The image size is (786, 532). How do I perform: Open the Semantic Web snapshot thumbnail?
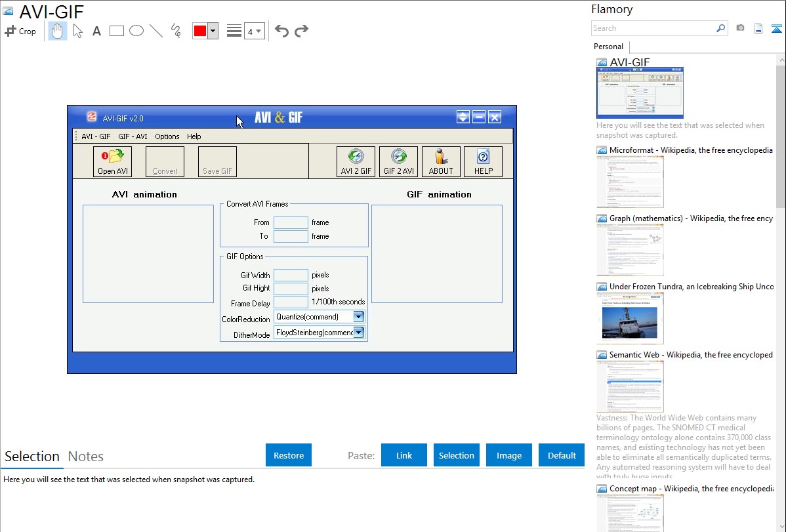[x=630, y=386]
